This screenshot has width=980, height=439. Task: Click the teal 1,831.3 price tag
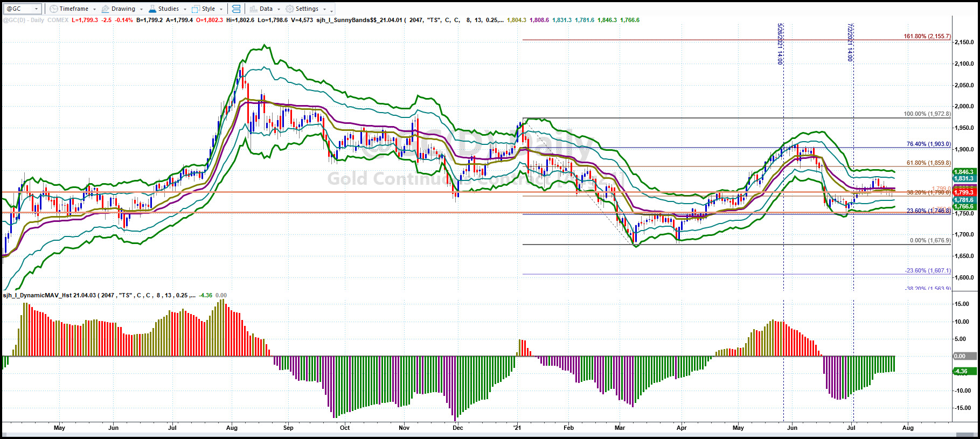[964, 178]
